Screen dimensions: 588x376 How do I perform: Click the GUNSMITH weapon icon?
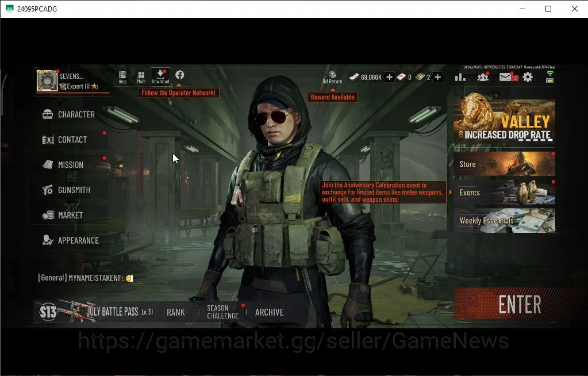point(48,190)
